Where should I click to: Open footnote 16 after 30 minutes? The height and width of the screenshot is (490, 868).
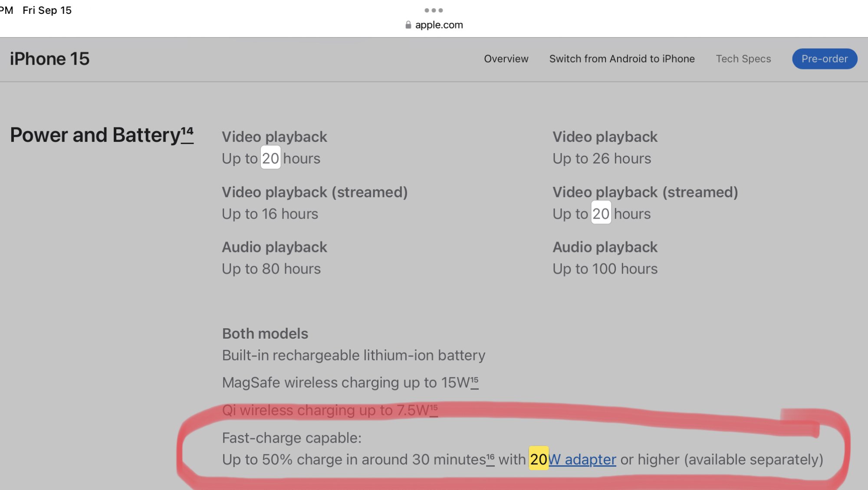[490, 459]
